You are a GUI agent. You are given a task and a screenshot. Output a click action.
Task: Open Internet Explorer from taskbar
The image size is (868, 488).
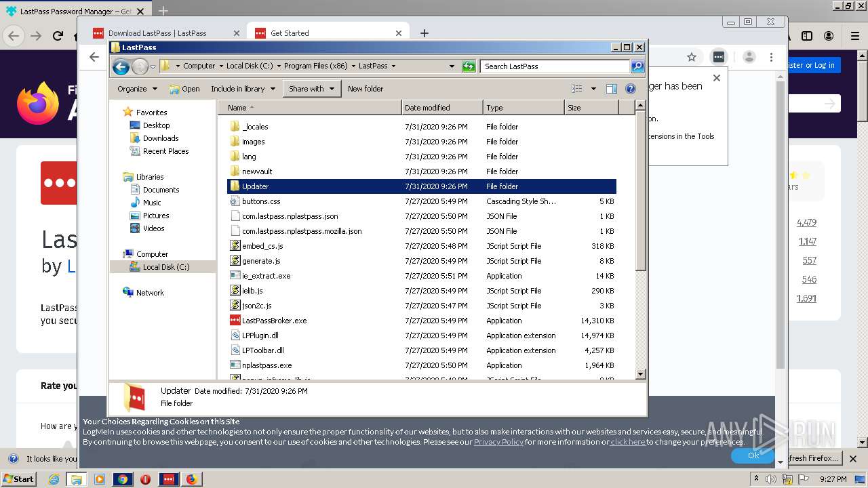(x=54, y=479)
